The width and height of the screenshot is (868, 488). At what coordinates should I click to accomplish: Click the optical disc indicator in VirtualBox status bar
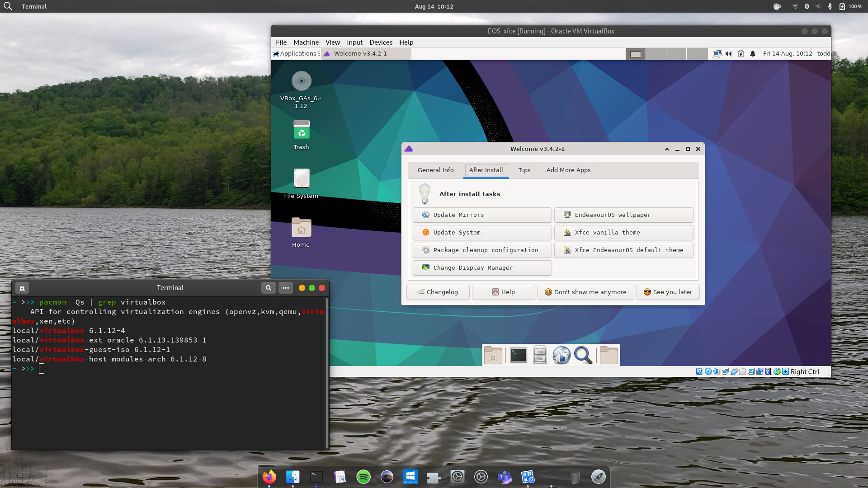click(x=708, y=371)
